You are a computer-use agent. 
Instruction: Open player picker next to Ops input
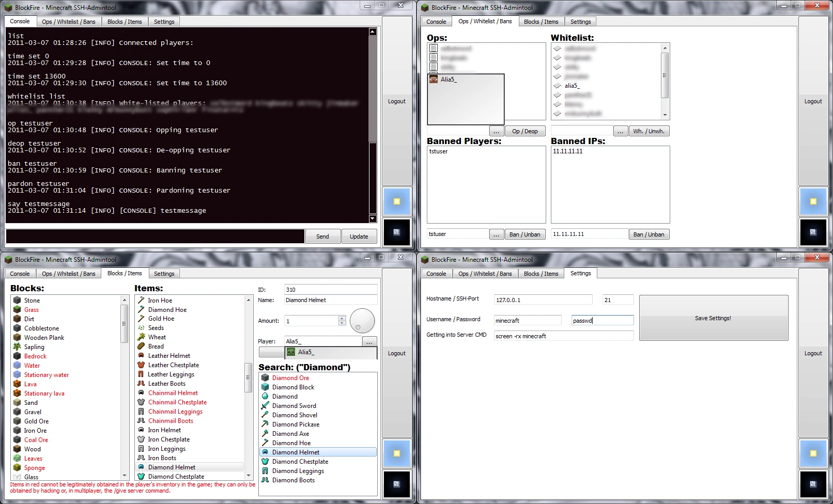[496, 131]
